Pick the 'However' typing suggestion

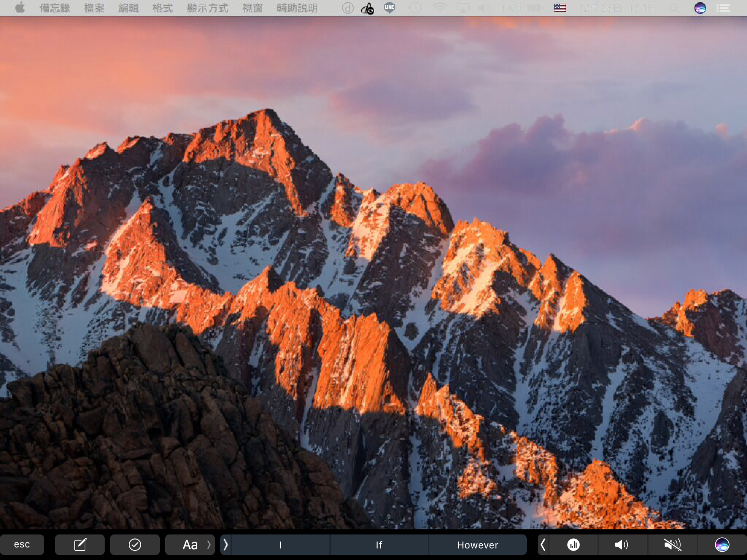(478, 545)
